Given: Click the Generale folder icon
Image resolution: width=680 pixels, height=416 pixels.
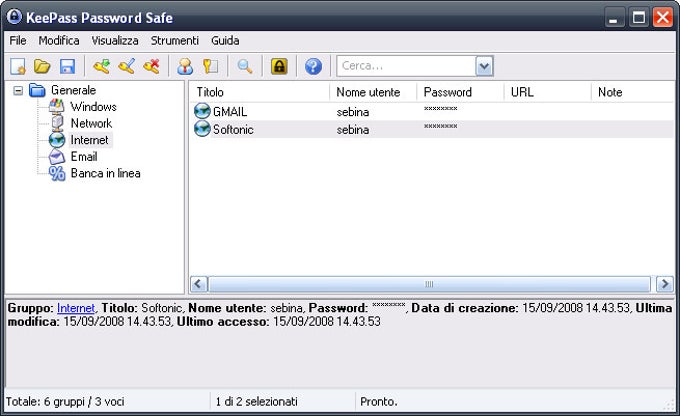Looking at the screenshot, I should coord(37,90).
